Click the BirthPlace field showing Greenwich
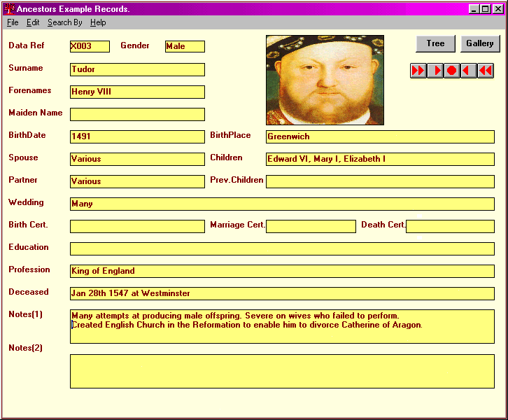This screenshot has height=420, width=508. click(380, 136)
